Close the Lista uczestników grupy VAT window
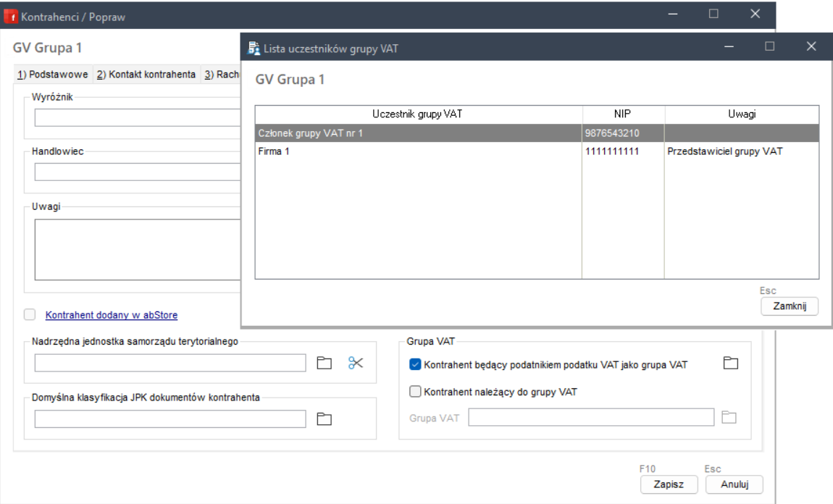This screenshot has width=833, height=504. click(811, 46)
